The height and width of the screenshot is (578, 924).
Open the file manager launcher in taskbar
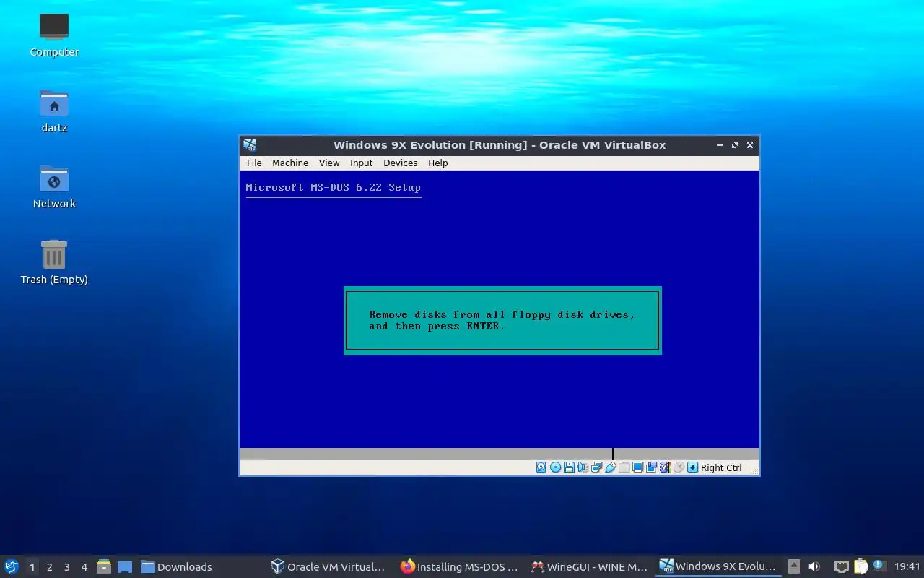click(104, 566)
